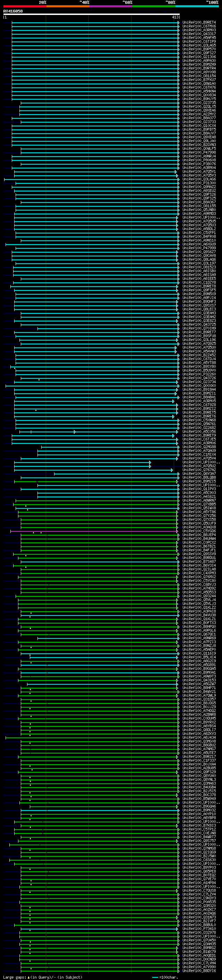Click the UniRef100_Q6V3A7 label

click(x=199, y=473)
